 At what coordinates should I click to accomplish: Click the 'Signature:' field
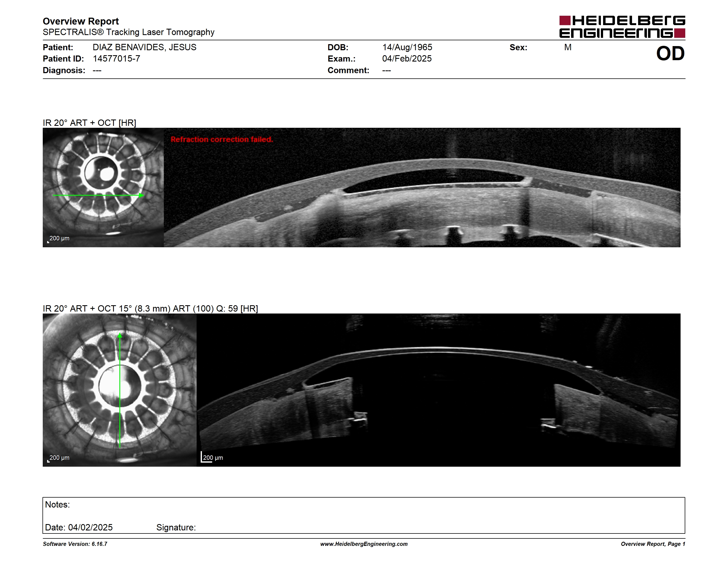[176, 527]
